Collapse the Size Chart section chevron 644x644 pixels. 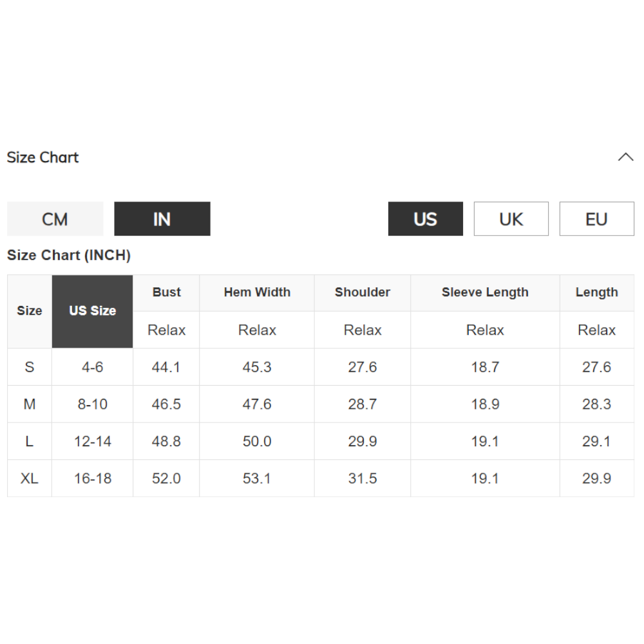(x=625, y=157)
